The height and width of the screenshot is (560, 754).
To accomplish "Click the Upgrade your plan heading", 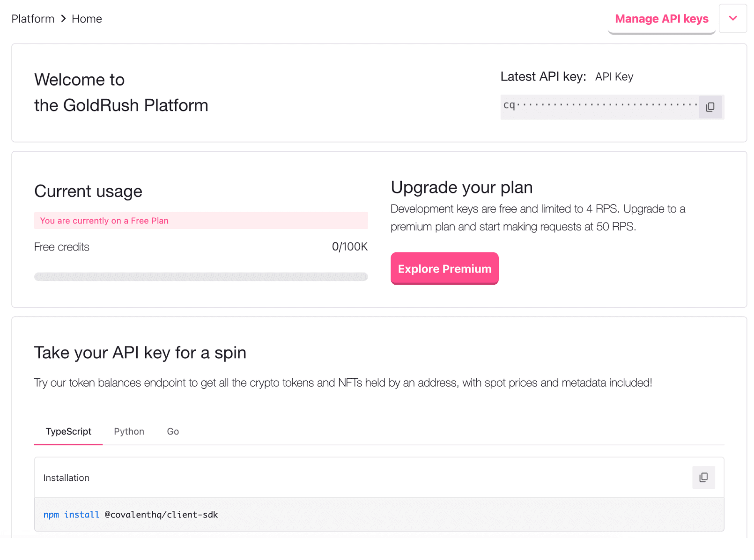I will click(461, 187).
